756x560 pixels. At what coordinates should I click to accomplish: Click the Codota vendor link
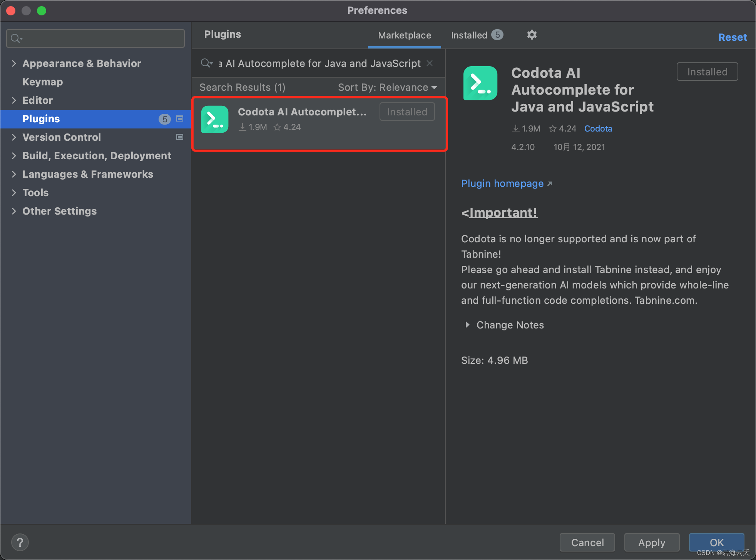598,129
